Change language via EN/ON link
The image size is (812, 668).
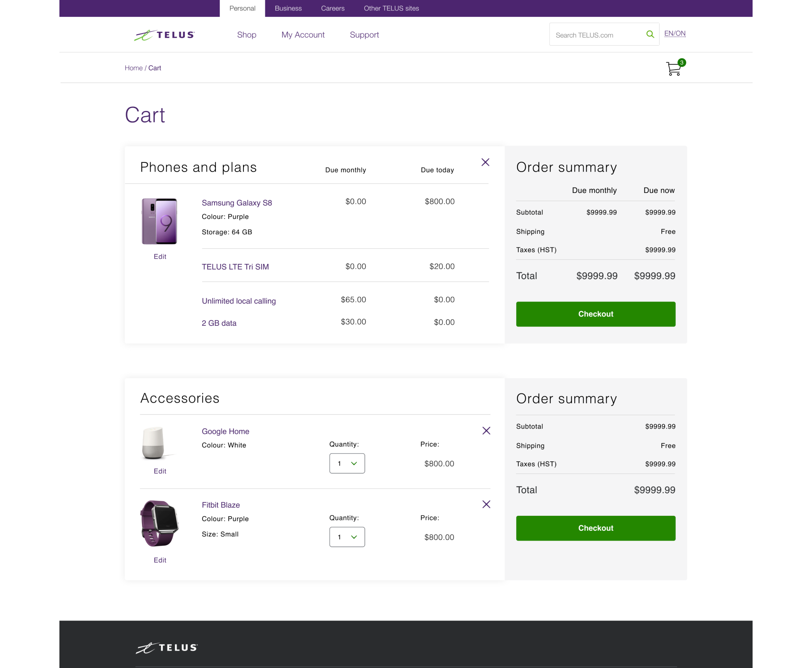675,33
